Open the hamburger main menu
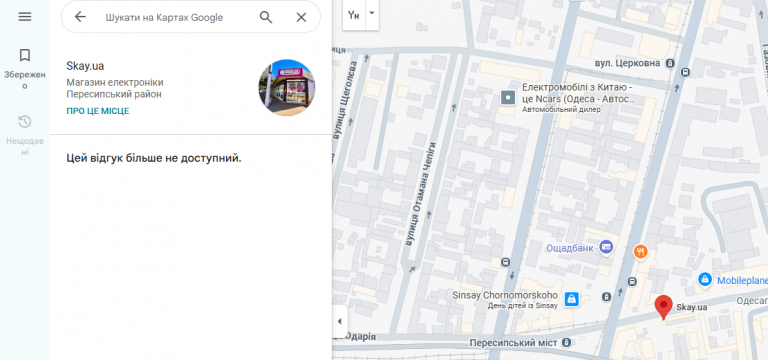 (x=24, y=17)
